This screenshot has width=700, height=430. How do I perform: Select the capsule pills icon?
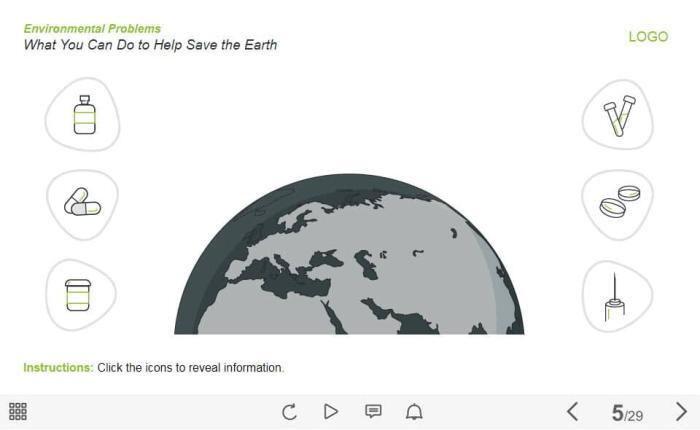pos(83,205)
